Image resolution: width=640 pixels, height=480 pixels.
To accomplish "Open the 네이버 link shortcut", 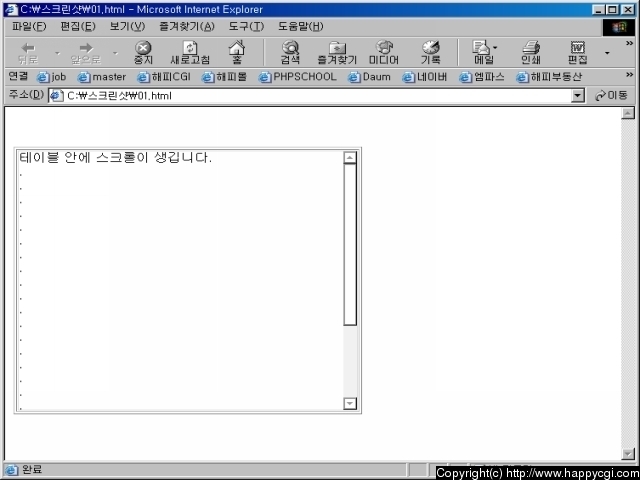I will coord(424,77).
